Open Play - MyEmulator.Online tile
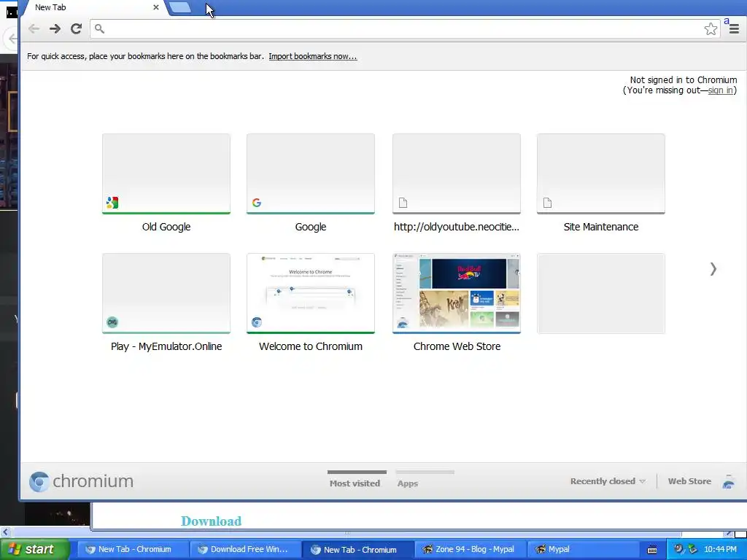Screen dimensions: 747x560 point(166,293)
